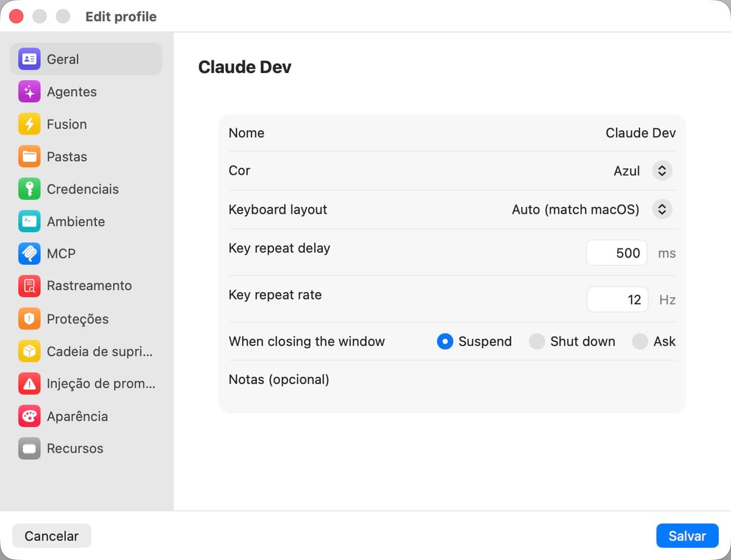Click the Agentes sparkle icon
This screenshot has width=731, height=560.
[x=29, y=92]
